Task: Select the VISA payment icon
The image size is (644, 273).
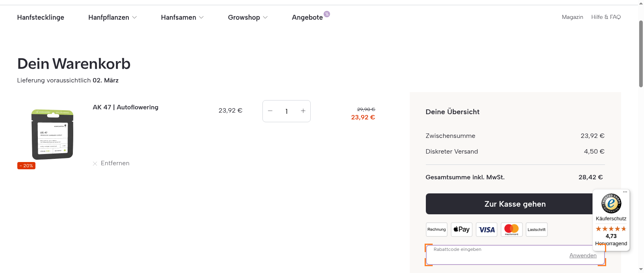Action: tap(487, 230)
